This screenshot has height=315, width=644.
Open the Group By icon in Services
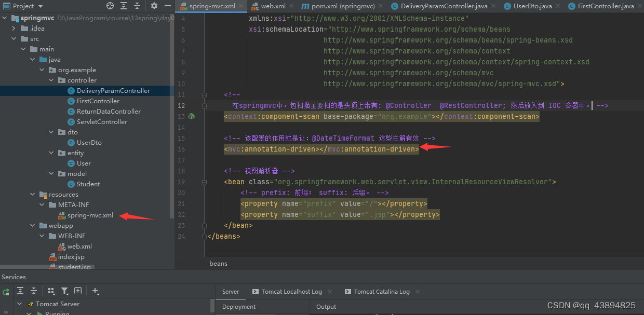51,291
